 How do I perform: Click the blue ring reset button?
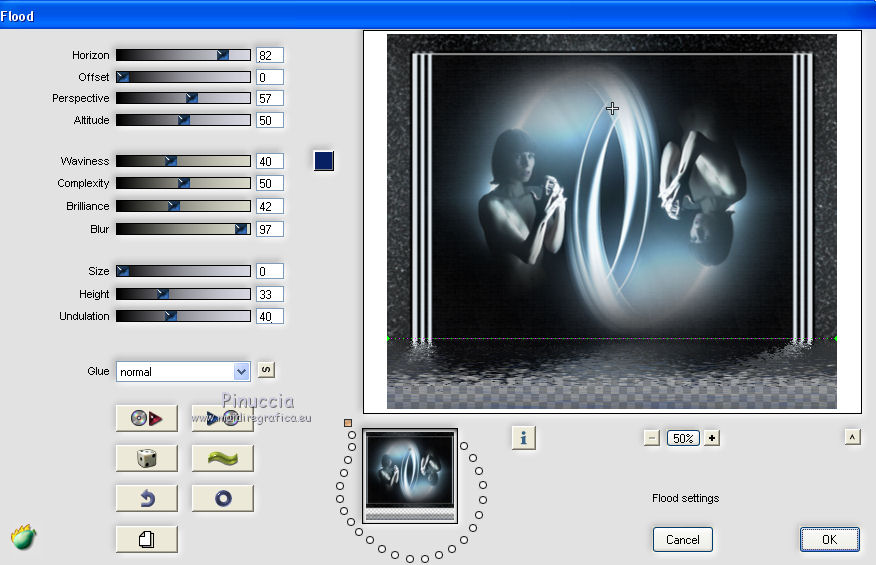[x=222, y=498]
